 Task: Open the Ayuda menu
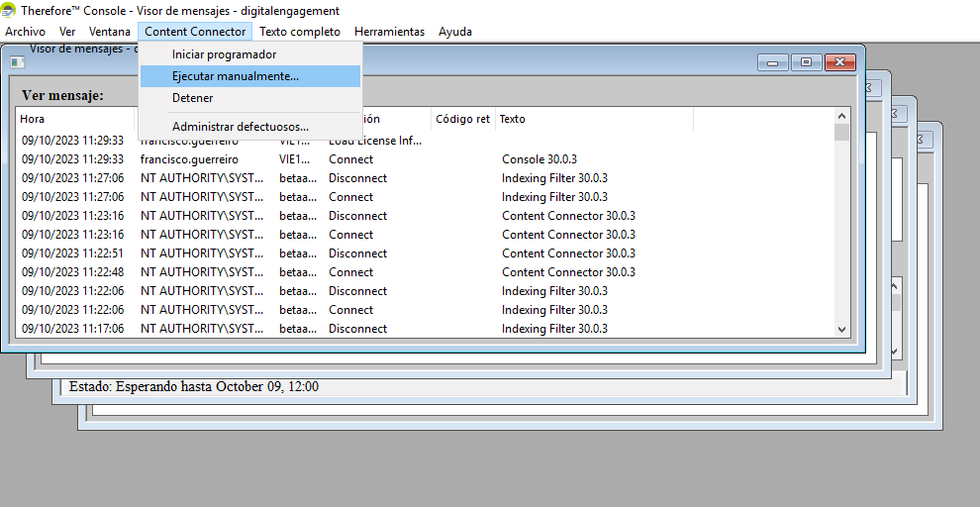[x=455, y=32]
